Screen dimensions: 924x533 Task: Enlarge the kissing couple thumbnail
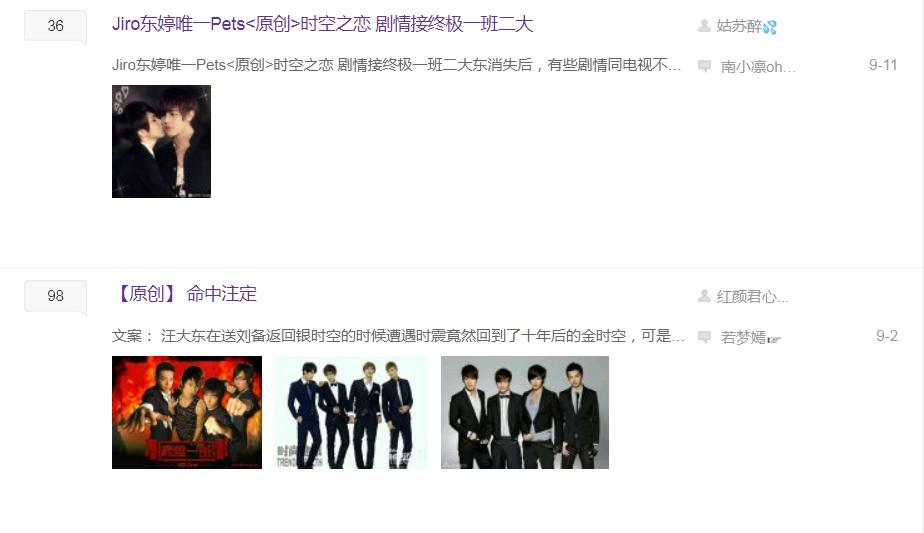click(161, 142)
